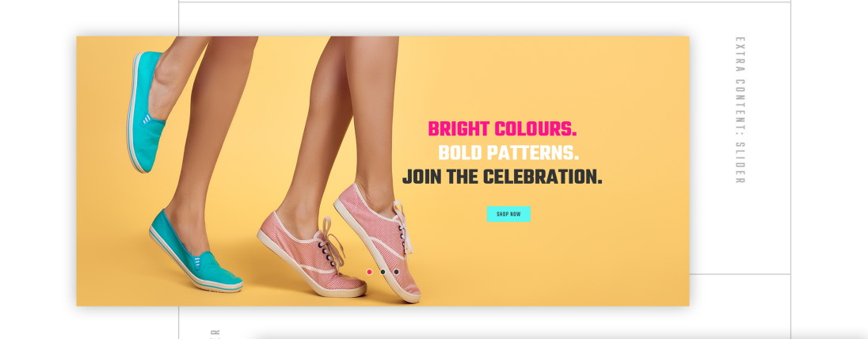Viewport: 868px width, 339px height.
Task: Click the SHOP NOW button
Action: click(508, 214)
